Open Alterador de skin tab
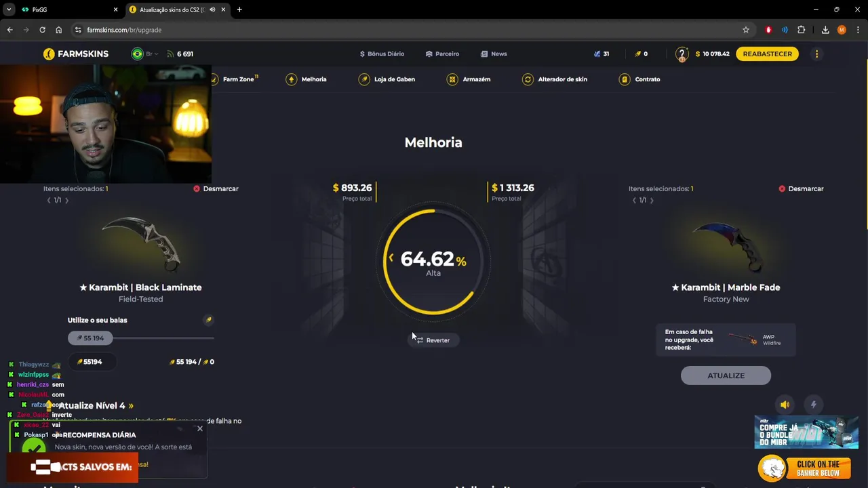The height and width of the screenshot is (488, 868). pyautogui.click(x=555, y=79)
